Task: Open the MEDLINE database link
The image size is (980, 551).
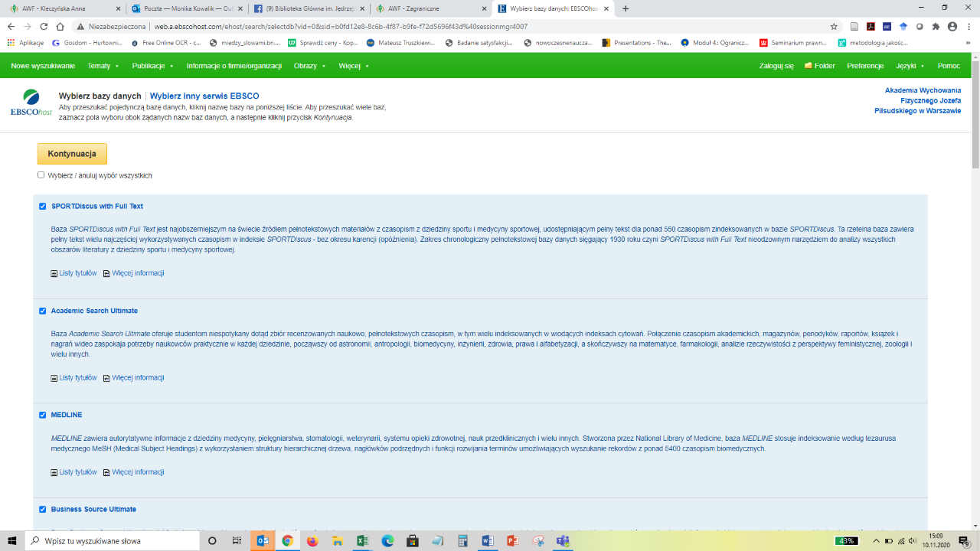Action: 67,415
